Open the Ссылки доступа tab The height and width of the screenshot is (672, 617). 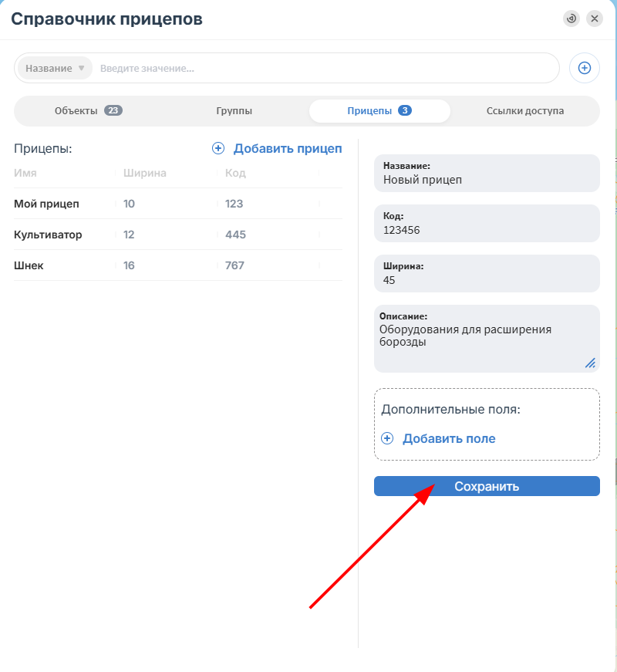525,110
